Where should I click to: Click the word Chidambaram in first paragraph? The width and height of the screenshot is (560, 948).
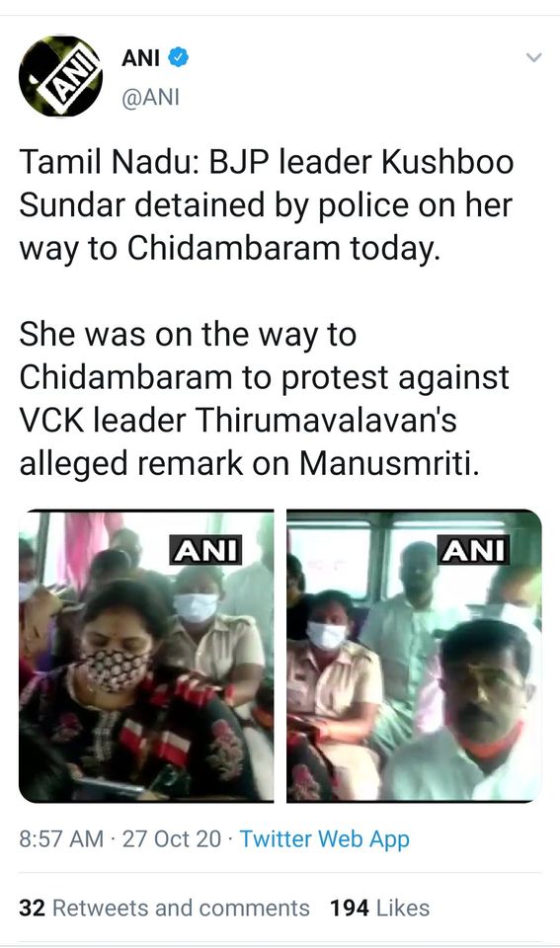(x=233, y=248)
